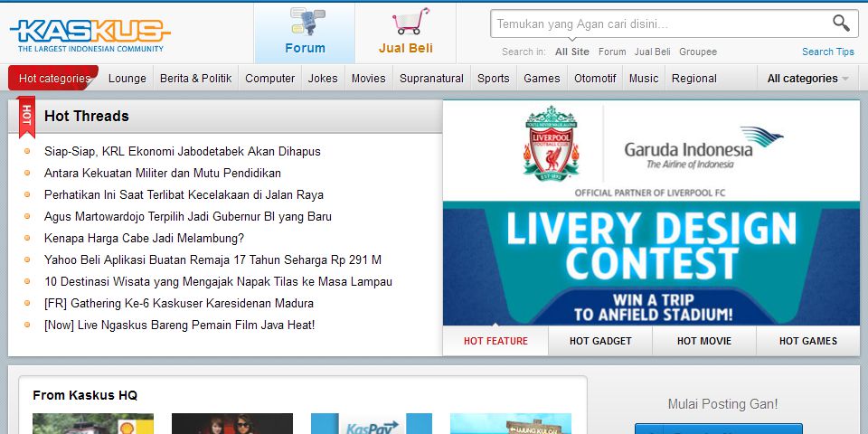Open the two-people photo thumbnail in Kaskus HQ
The image size is (868, 434).
point(232,423)
